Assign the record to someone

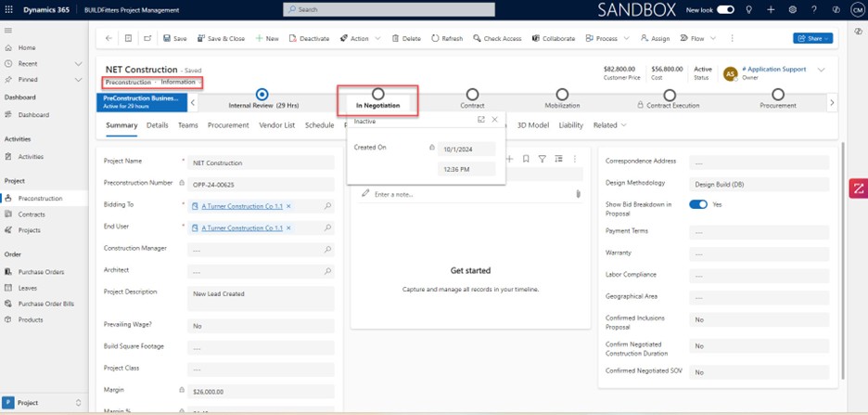655,38
